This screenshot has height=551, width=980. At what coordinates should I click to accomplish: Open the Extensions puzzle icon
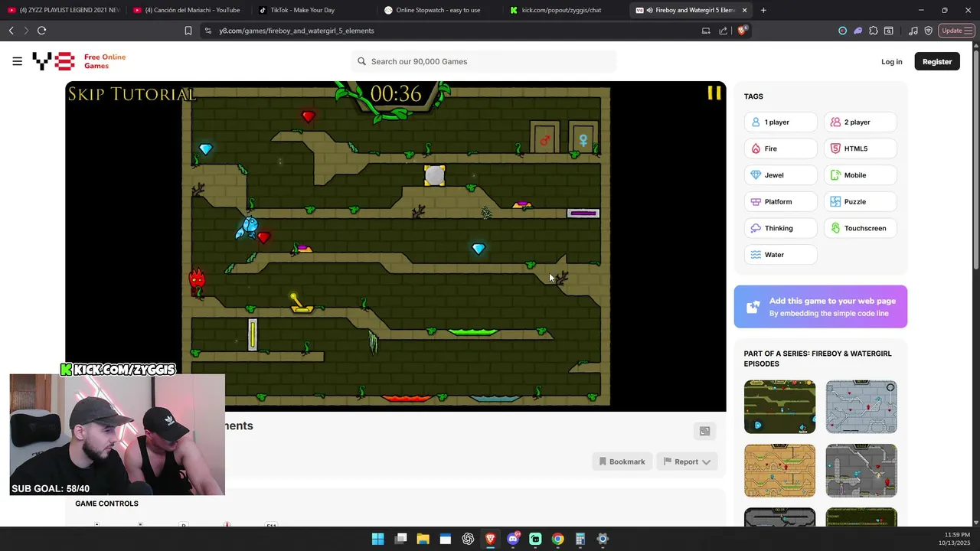tap(874, 31)
